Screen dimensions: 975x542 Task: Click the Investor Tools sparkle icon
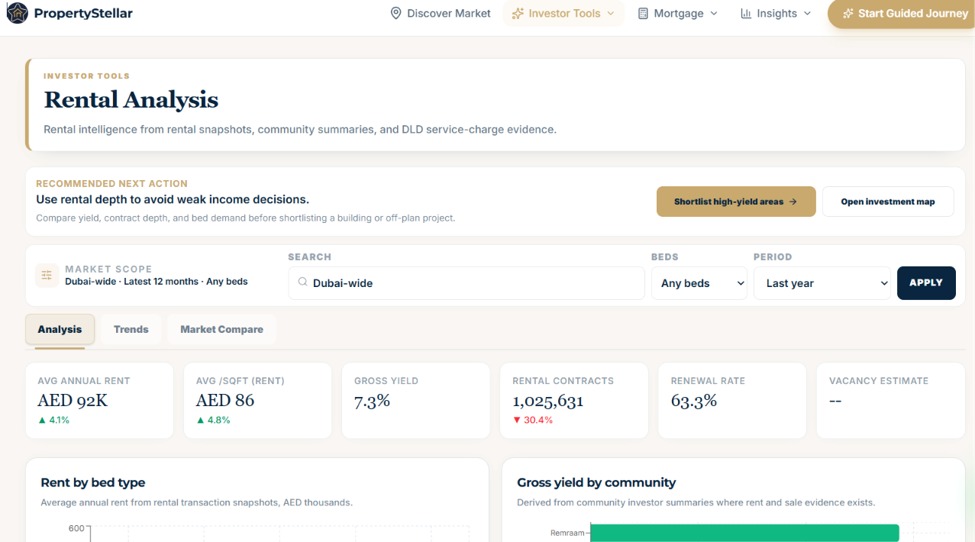tap(517, 13)
